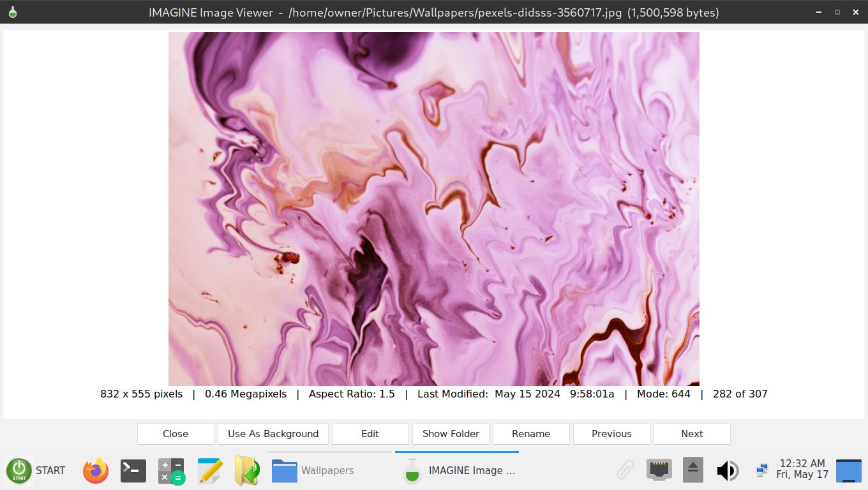Image resolution: width=868 pixels, height=490 pixels.
Task: Open the folder icon with green arrow
Action: [x=247, y=471]
